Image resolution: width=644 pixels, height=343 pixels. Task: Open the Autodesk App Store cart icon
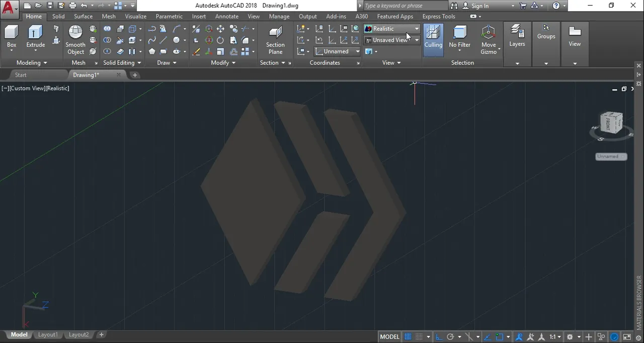click(x=523, y=6)
